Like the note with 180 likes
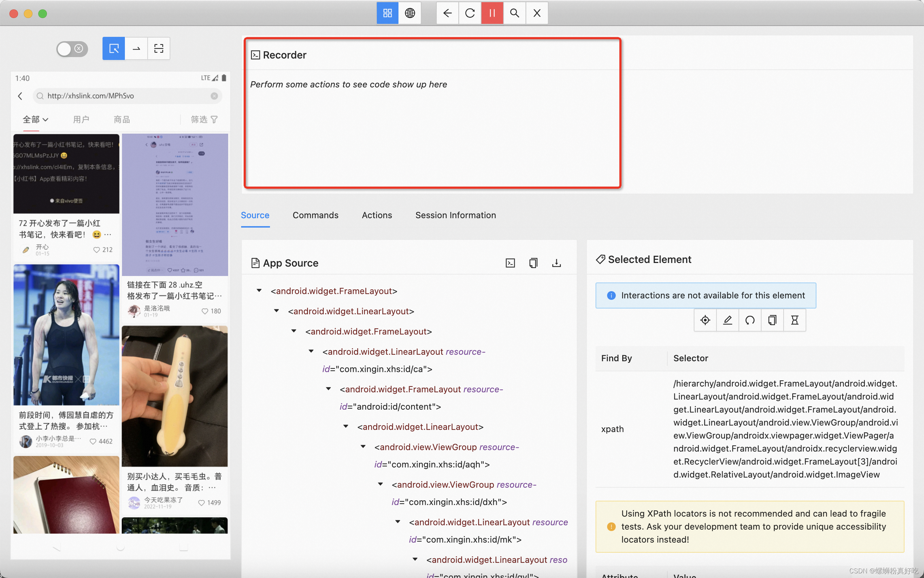The height and width of the screenshot is (578, 924). pos(205,311)
